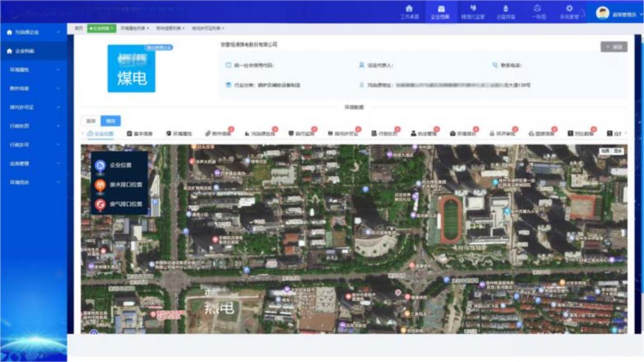The width and height of the screenshot is (644, 362).
Task: Click the 一张图 icon in top navigation
Action: [x=537, y=9]
